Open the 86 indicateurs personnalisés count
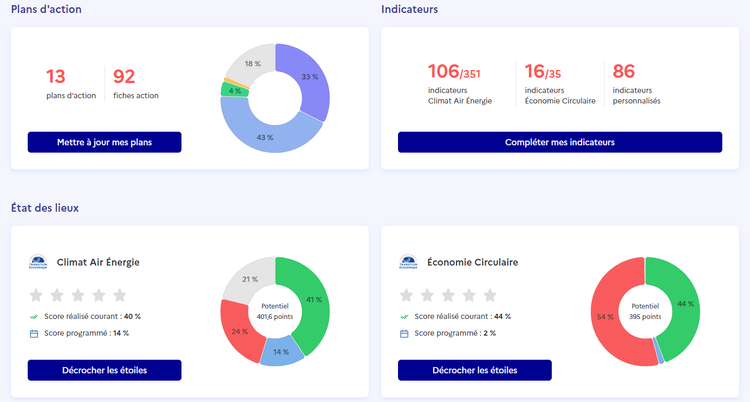 pyautogui.click(x=624, y=72)
